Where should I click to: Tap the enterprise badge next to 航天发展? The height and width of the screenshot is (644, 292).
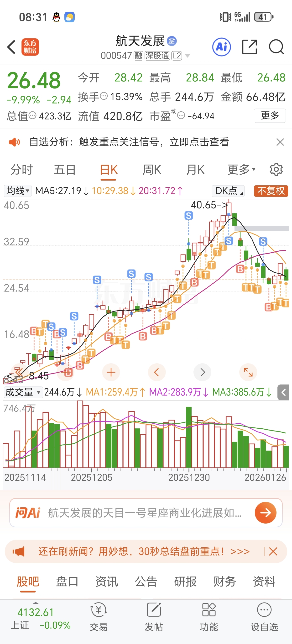click(172, 41)
